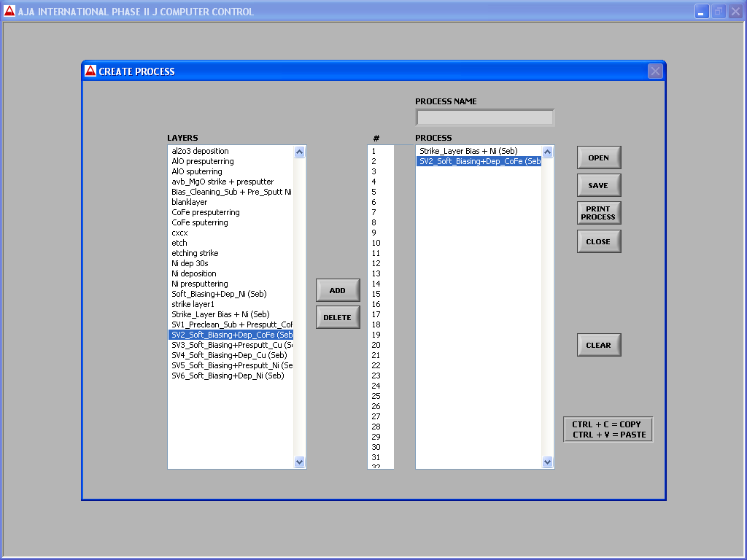Image resolution: width=747 pixels, height=560 pixels.
Task: Type in the PROCESS NAME field
Action: point(484,117)
